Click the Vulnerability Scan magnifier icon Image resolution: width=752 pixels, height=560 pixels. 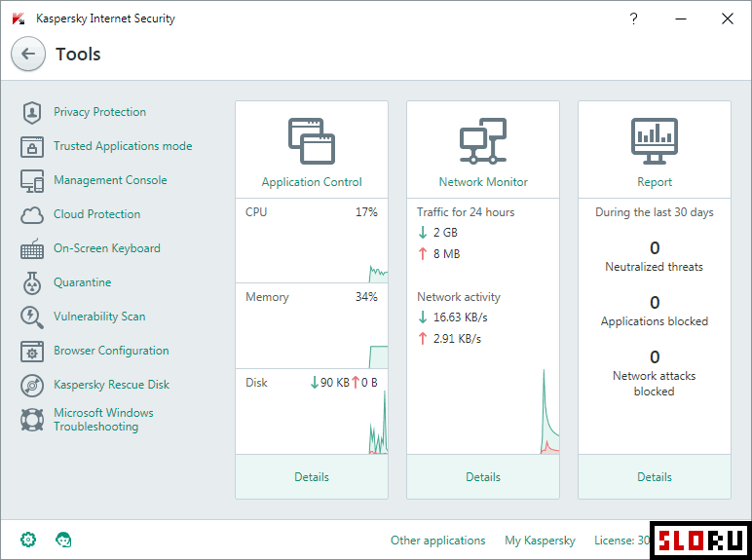point(31,317)
